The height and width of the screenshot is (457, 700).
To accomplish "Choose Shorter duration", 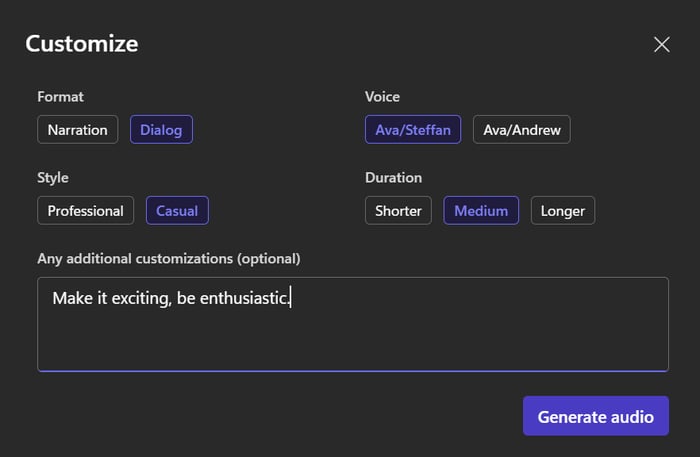I will pos(398,210).
